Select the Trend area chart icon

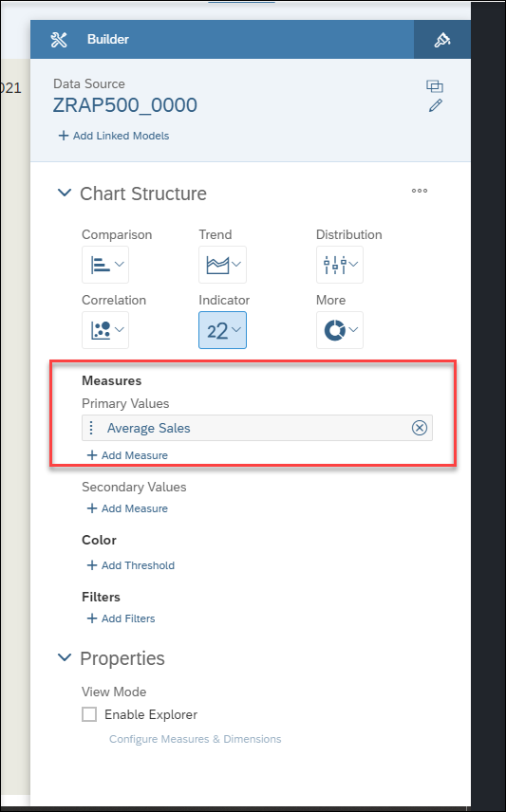[222, 265]
